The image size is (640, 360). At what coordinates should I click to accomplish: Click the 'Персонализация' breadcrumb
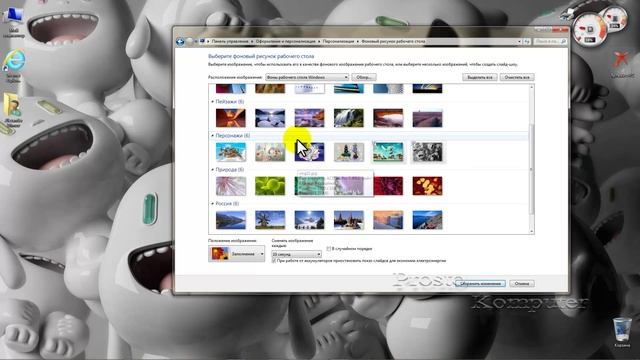pyautogui.click(x=338, y=41)
